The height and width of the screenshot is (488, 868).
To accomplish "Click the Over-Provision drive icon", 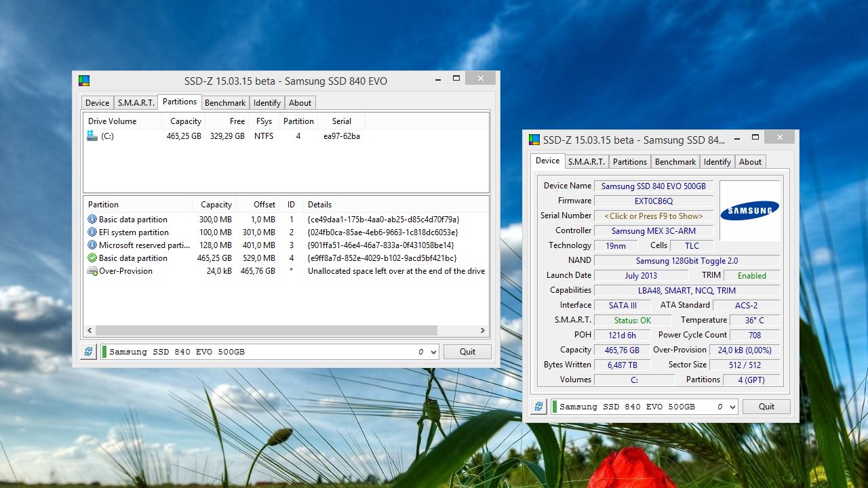I will point(92,271).
